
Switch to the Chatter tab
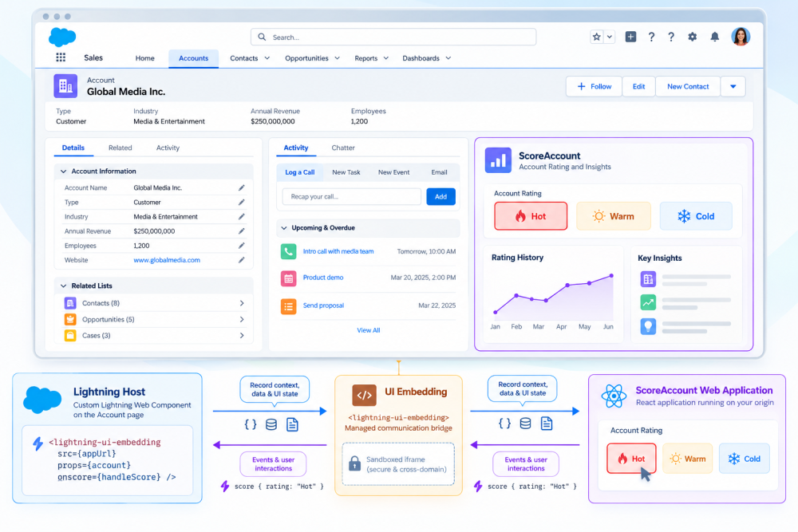[343, 148]
